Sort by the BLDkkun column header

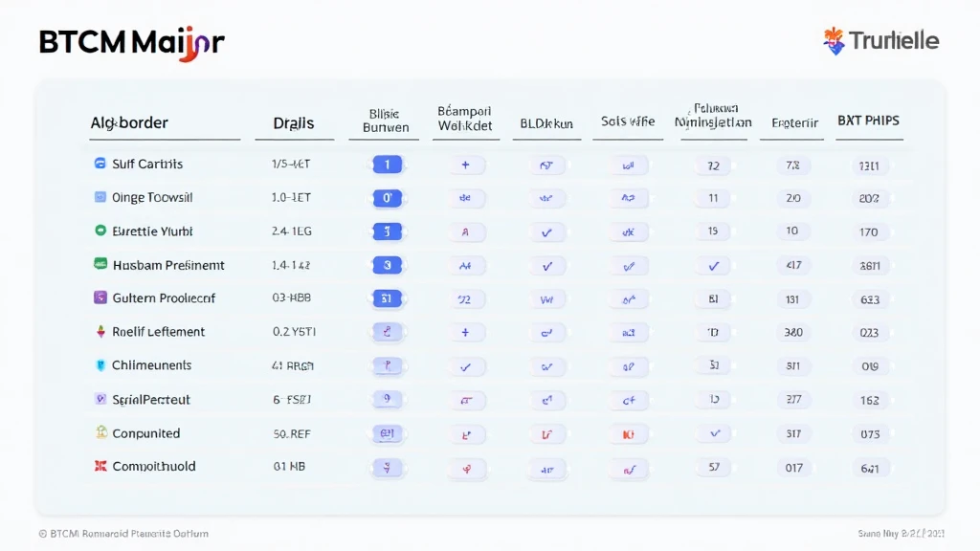[x=546, y=123]
